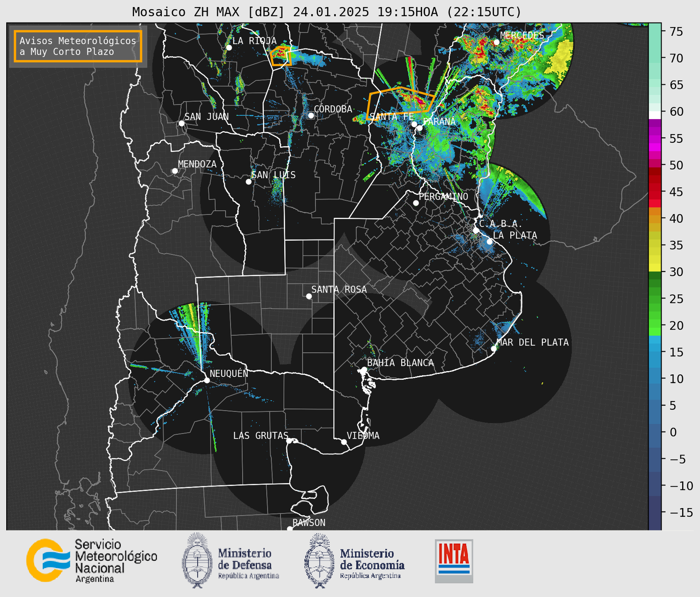Screen dimensions: 700x597
Task: Click the MAR DEL PLATA city marker dot
Action: tap(494, 349)
